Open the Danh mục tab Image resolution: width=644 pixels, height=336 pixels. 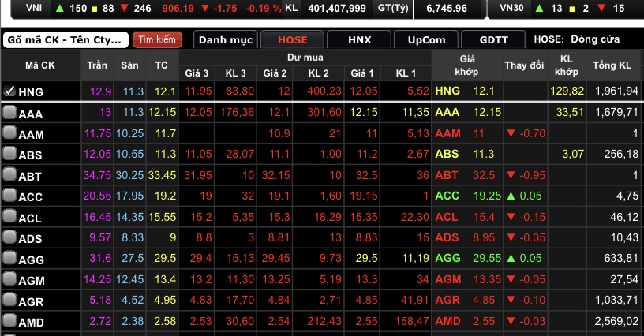[x=226, y=39]
